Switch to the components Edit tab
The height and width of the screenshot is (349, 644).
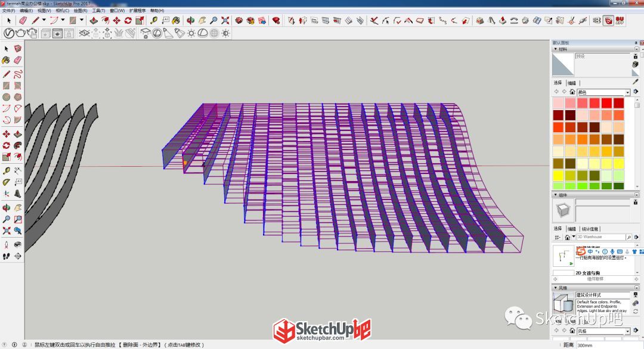[x=572, y=229]
